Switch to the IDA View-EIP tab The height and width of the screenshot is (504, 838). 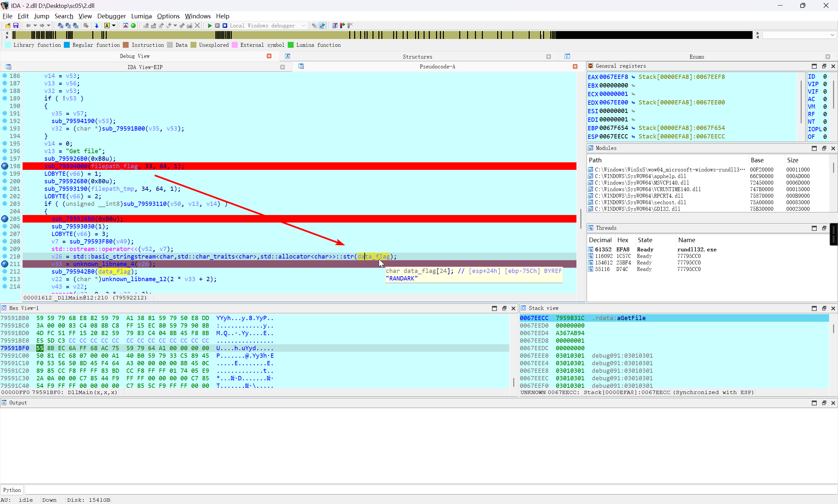(x=145, y=67)
